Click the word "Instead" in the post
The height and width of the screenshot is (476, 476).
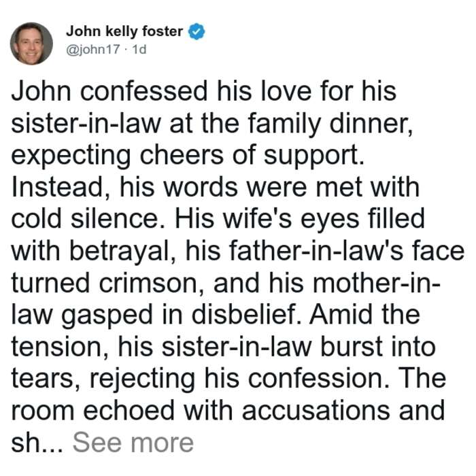tap(58, 187)
